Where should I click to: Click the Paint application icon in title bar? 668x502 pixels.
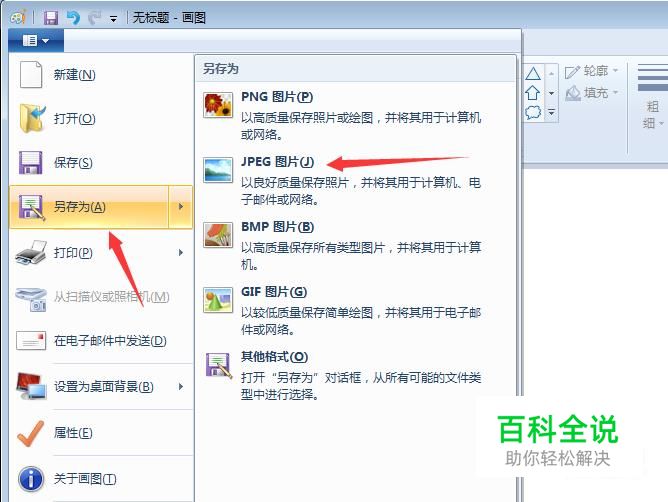(x=17, y=17)
